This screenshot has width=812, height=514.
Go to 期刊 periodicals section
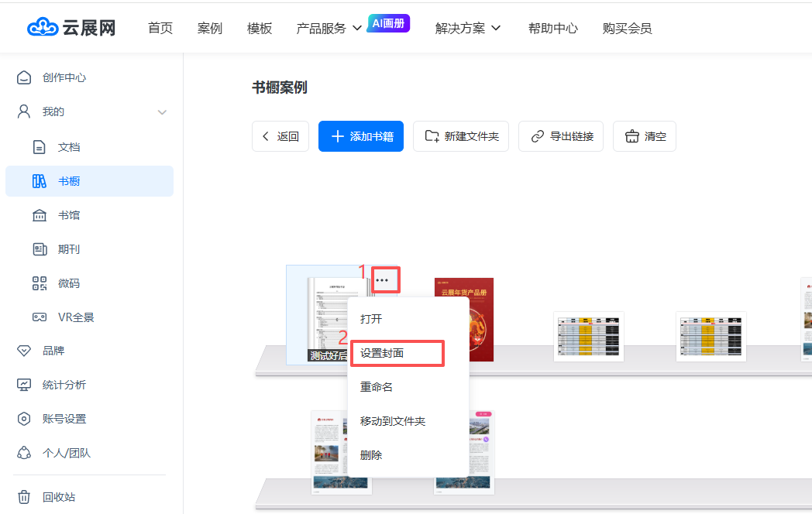point(68,249)
